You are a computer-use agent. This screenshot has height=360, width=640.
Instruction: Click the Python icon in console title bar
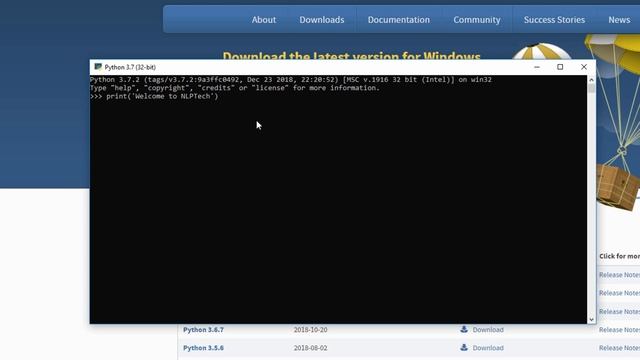tap(98, 67)
